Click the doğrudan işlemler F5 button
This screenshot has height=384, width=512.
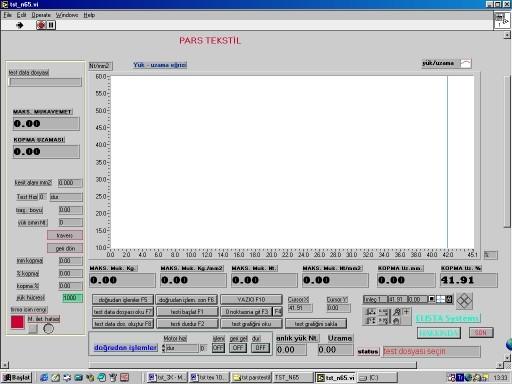pos(123,300)
